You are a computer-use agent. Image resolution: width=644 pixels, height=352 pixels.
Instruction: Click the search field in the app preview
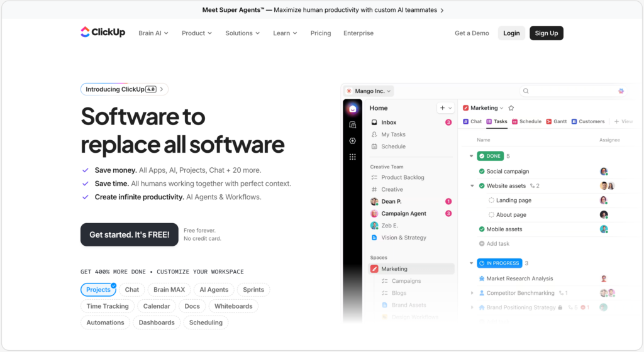pos(569,91)
